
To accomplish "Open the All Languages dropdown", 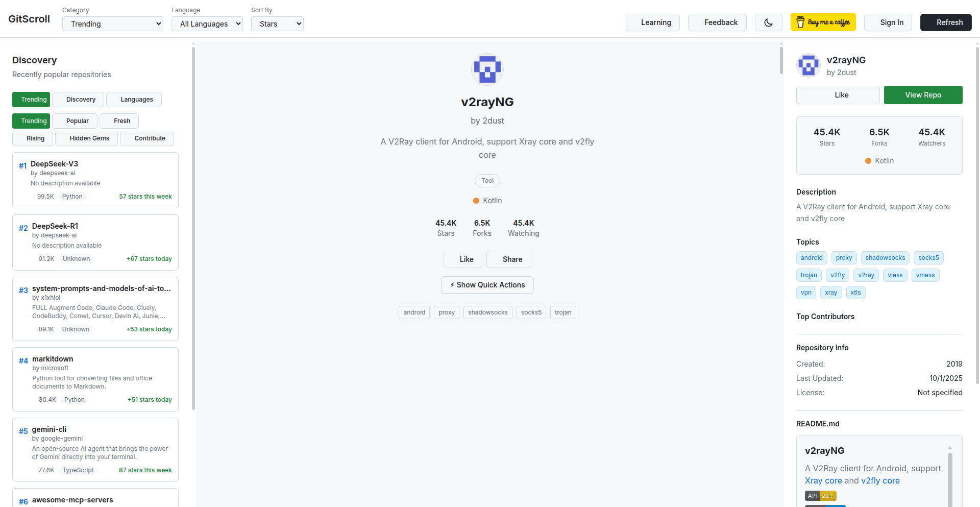I will click(207, 24).
